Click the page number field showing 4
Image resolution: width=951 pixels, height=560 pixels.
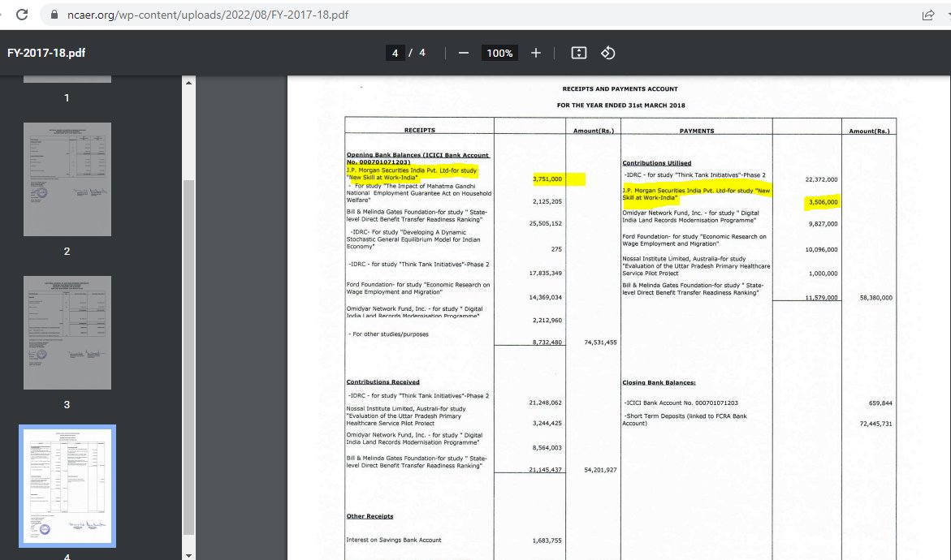pos(395,54)
